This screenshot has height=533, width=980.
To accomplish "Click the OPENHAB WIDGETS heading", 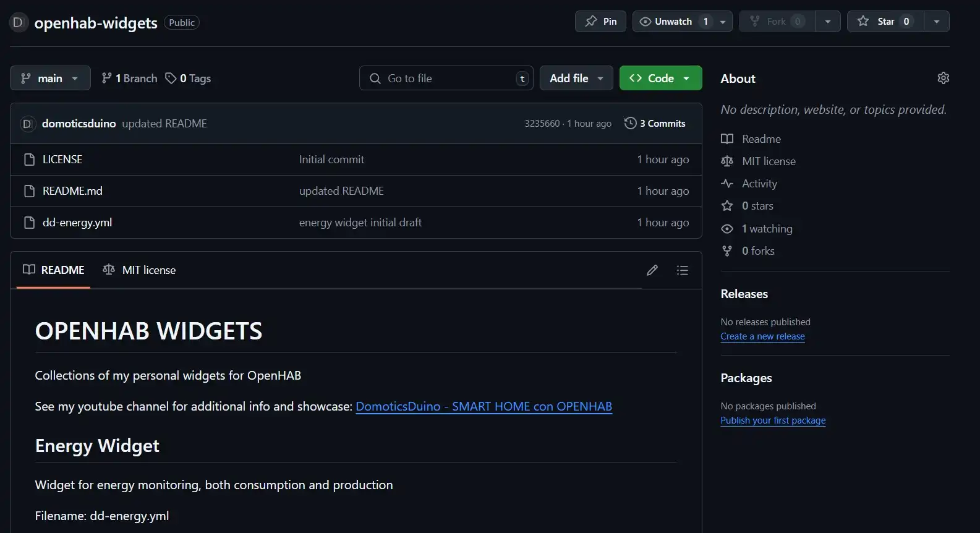I will pyautogui.click(x=148, y=331).
